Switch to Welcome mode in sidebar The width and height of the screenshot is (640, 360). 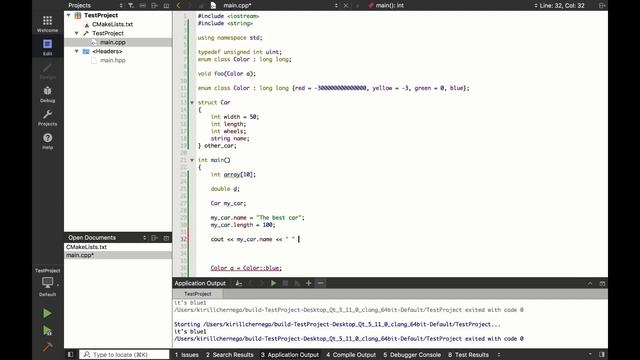(x=47, y=24)
